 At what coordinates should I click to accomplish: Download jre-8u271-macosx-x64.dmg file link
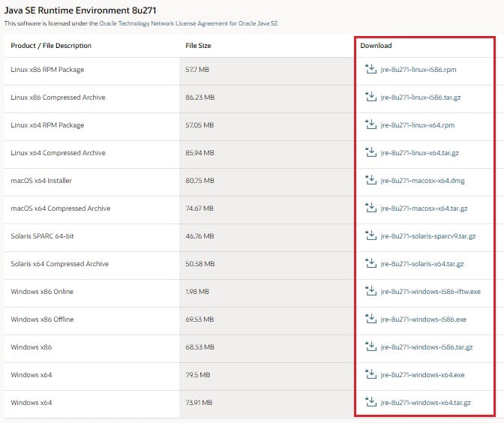422,181
